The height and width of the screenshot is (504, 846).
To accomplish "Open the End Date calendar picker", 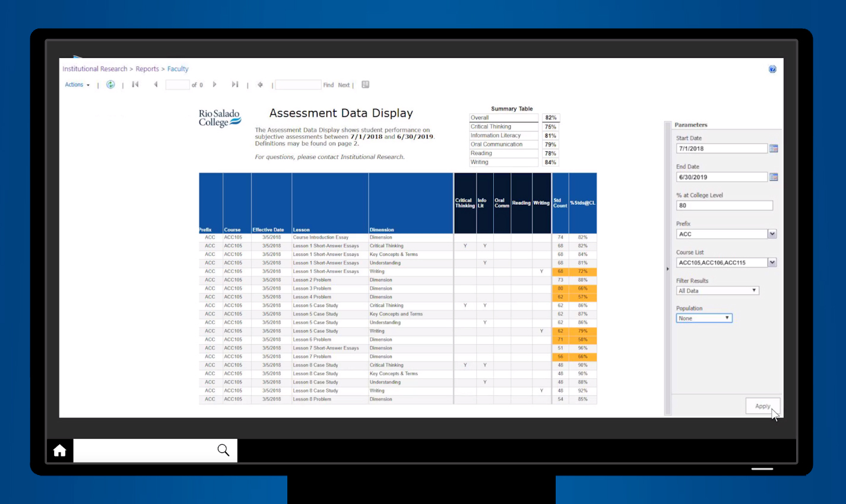I will point(774,176).
